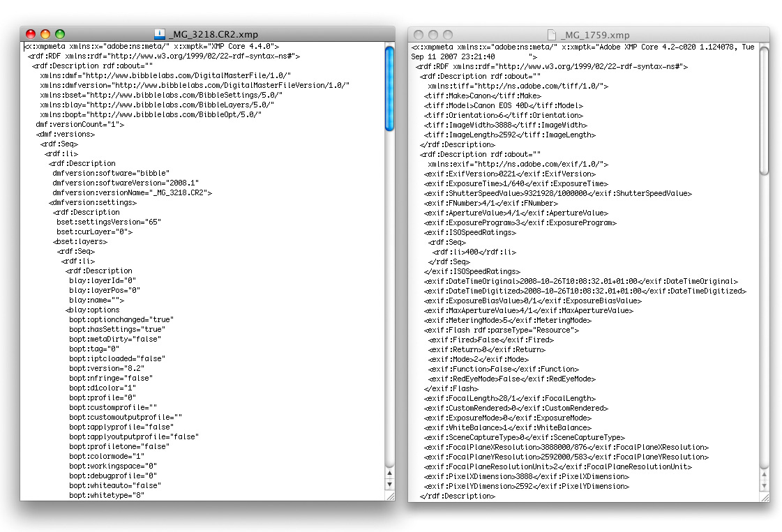Click the exif:ExposureTime 1/640 line
782x532 pixels.
click(x=516, y=183)
